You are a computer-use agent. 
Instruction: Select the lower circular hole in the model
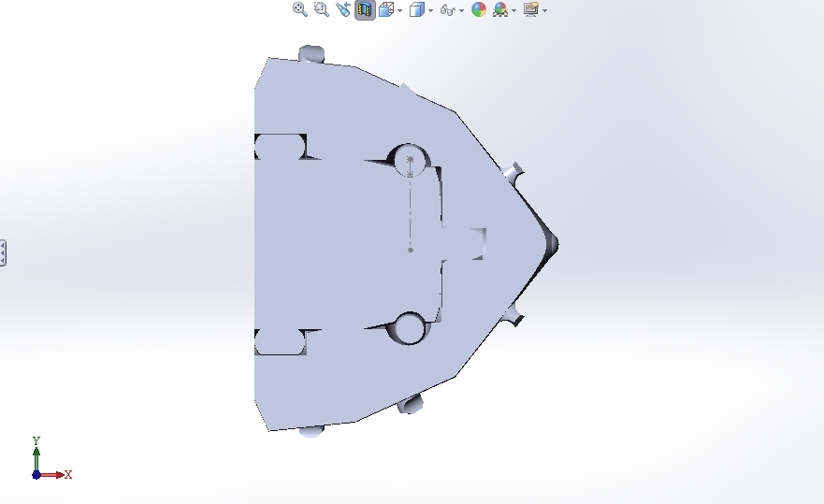[x=410, y=328]
